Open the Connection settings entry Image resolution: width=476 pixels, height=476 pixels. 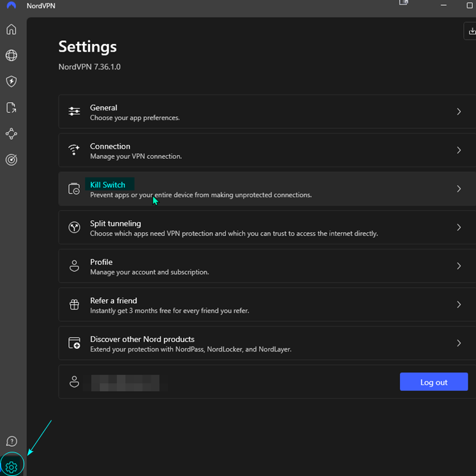pyautogui.click(x=267, y=150)
